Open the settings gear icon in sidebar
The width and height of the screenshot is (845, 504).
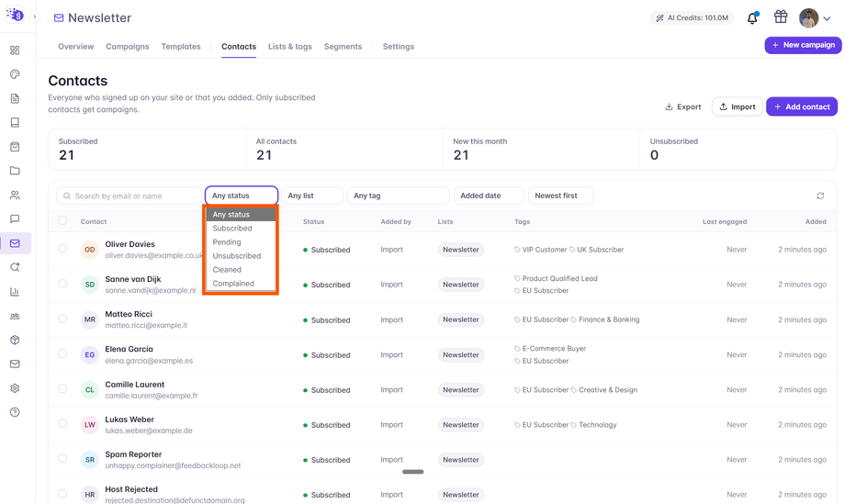[15, 388]
